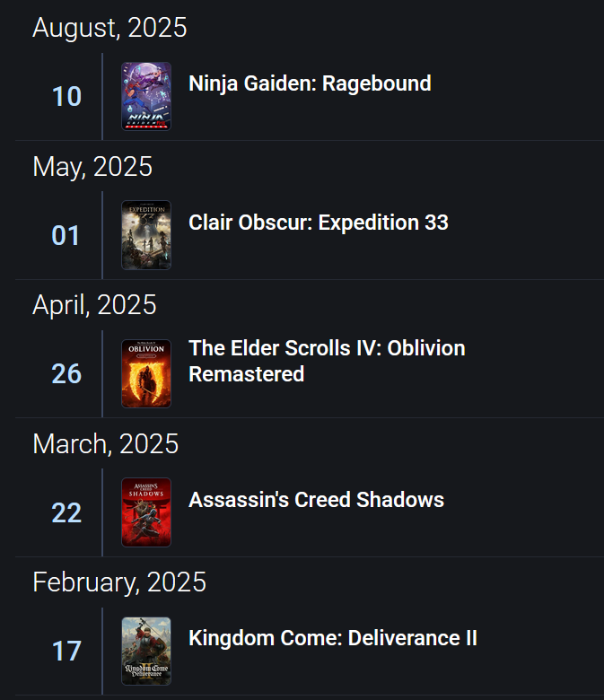Viewport: 604px width, 700px height.
Task: Open The Elder Scrolls IV: Oblivion Remastered title
Action: (327, 361)
